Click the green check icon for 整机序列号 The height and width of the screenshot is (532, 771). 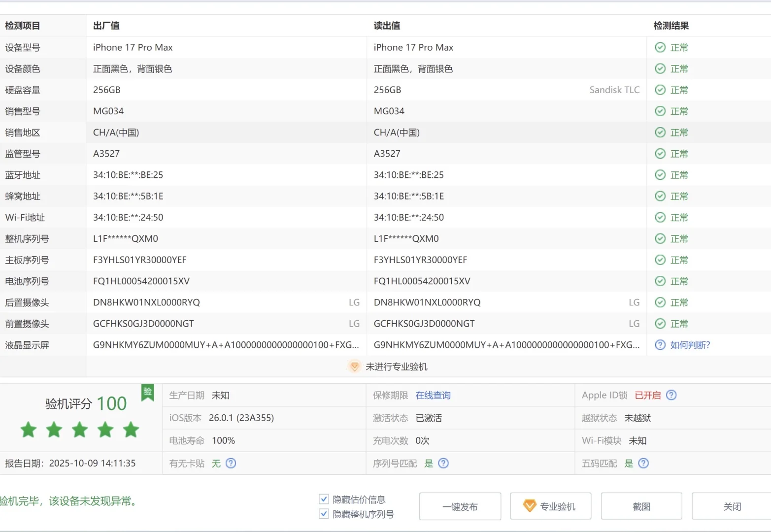point(660,238)
